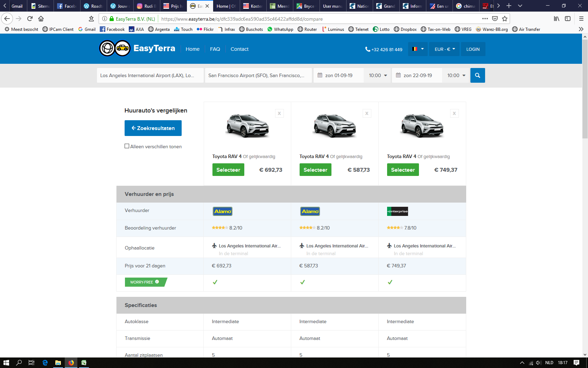This screenshot has height=368, width=588.
Task: Remove the €749,37 RAV 4 from comparison
Action: [x=454, y=113]
